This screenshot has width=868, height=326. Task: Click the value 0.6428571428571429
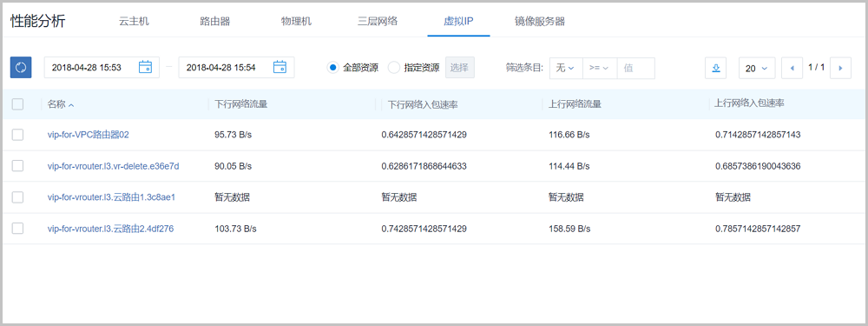click(x=424, y=135)
